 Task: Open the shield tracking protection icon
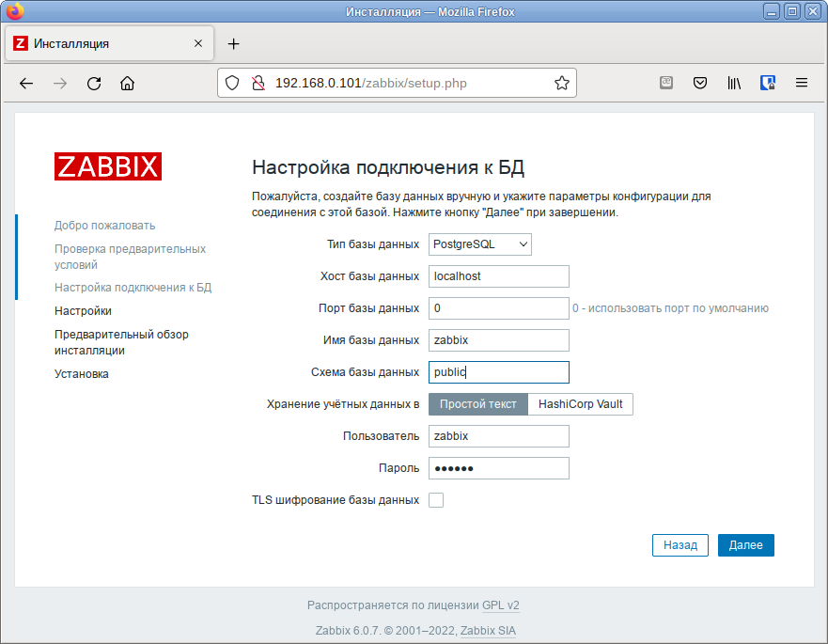click(x=232, y=83)
